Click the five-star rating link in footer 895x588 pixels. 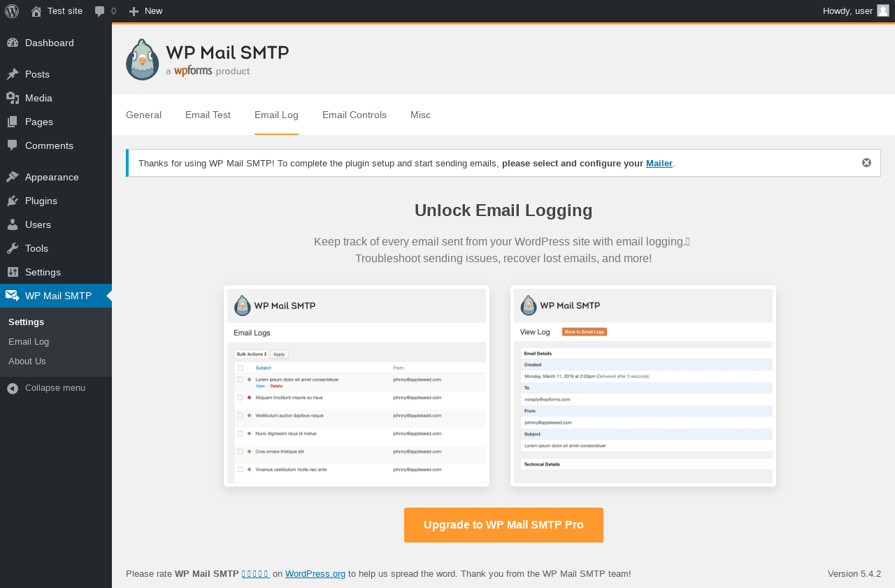click(255, 573)
